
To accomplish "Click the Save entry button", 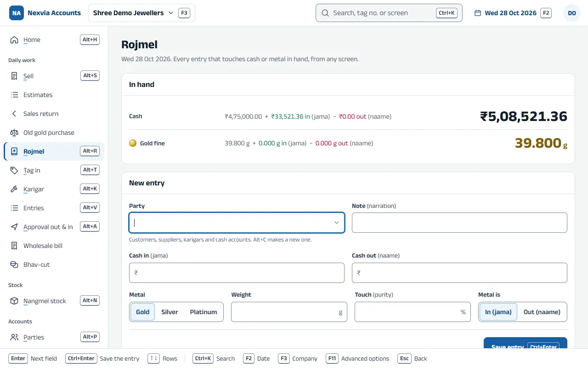I will 526,343.
